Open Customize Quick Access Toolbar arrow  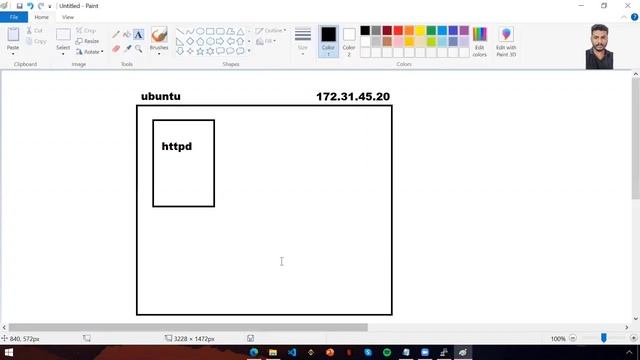(50, 7)
